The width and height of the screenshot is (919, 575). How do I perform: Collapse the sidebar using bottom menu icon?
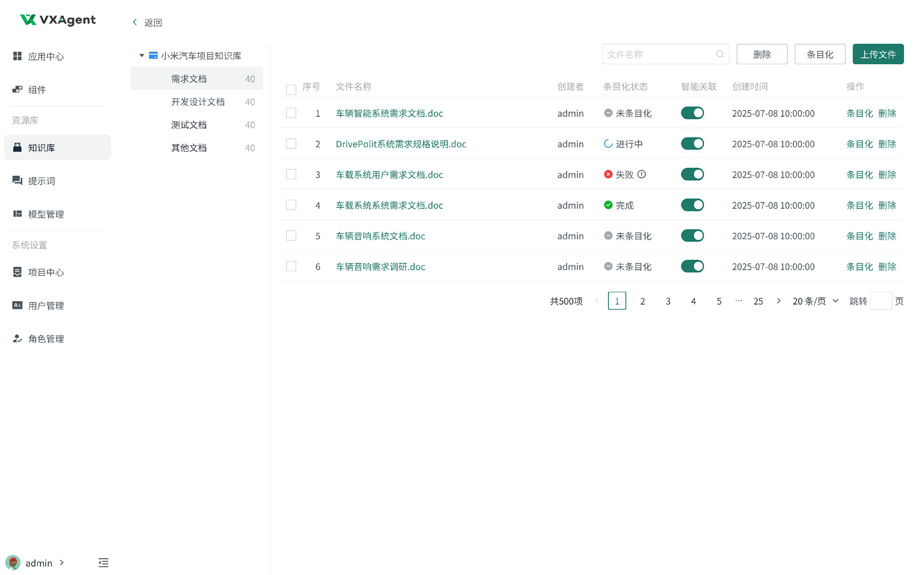coord(103,563)
